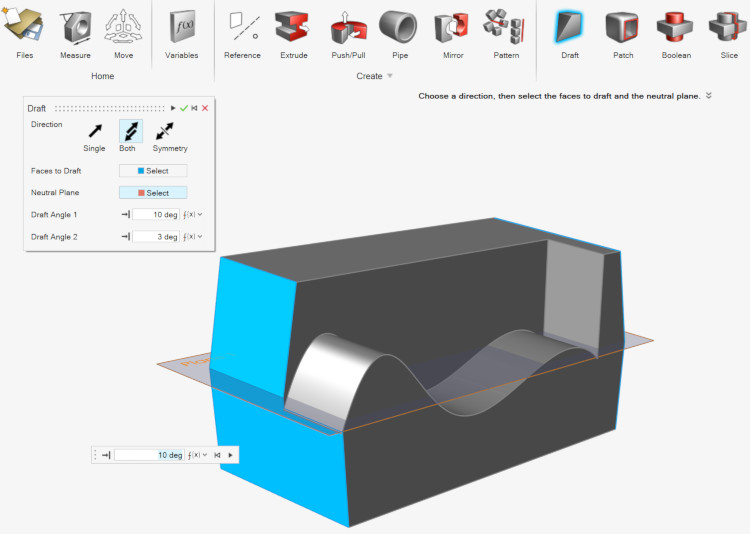
Task: Expand the guidance hint chevron
Action: 708,96
